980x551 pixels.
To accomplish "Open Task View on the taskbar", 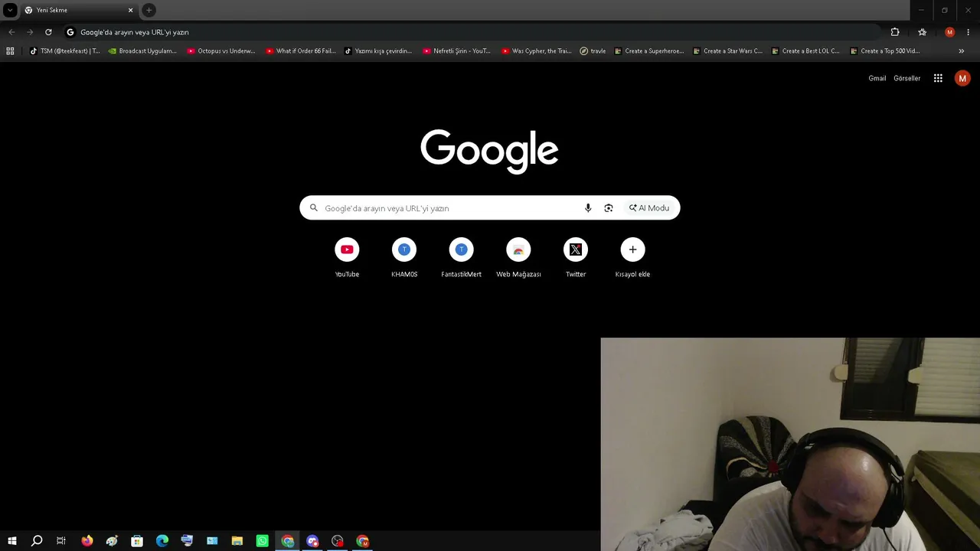I will click(x=61, y=541).
